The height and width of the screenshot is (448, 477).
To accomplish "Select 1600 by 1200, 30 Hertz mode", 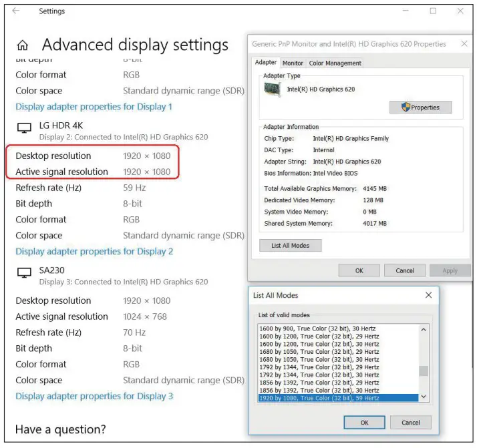I will click(x=338, y=344).
